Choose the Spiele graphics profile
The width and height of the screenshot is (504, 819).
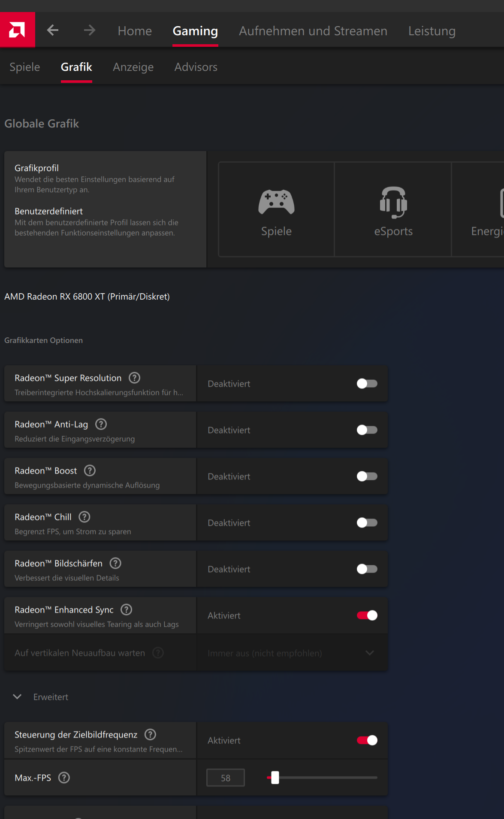coord(277,209)
